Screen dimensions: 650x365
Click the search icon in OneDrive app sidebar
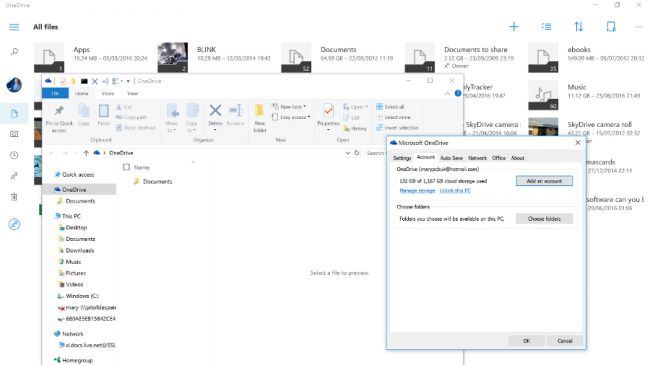tap(14, 52)
